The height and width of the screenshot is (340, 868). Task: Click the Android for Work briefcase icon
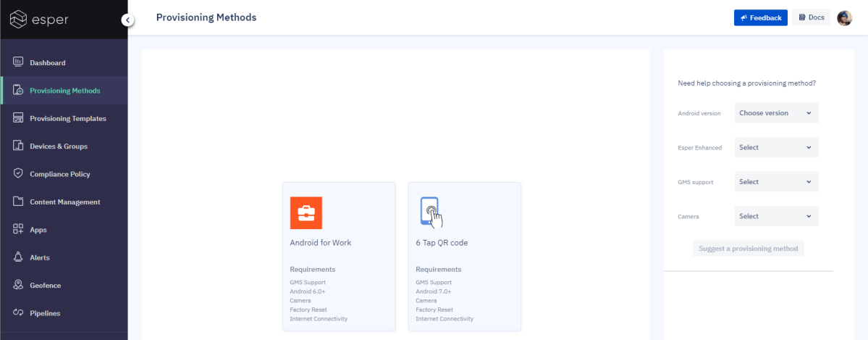[x=306, y=213]
